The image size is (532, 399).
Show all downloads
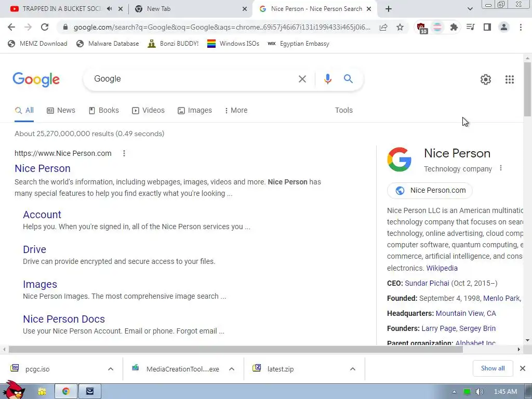493,368
